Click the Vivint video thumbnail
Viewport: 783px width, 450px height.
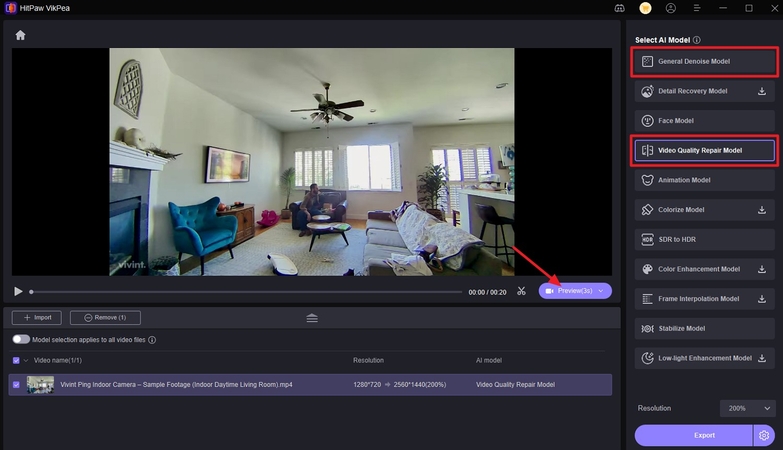point(40,385)
